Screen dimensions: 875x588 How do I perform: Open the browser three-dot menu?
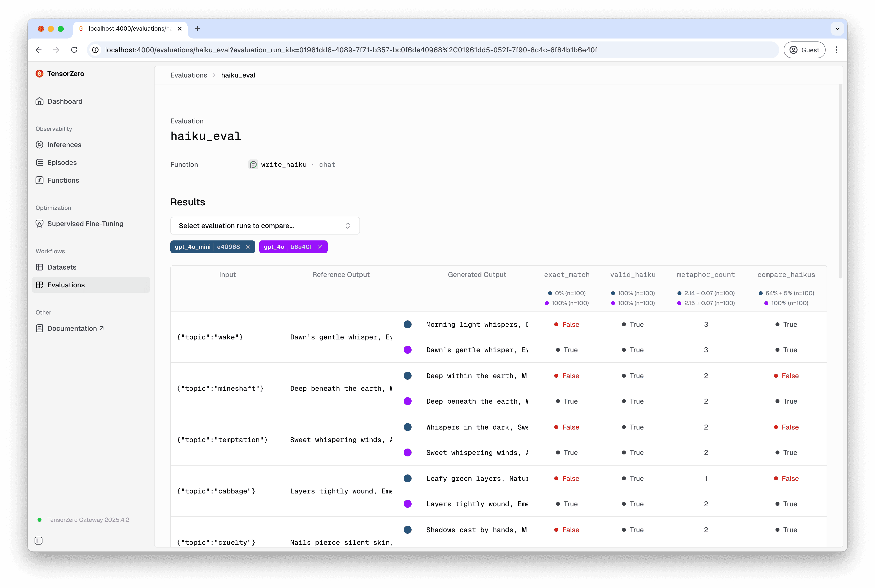pyautogui.click(x=836, y=50)
